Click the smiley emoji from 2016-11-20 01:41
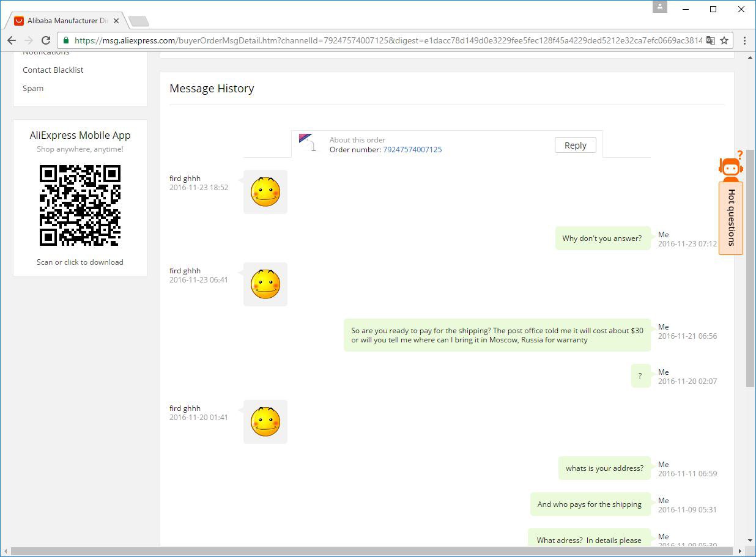 coord(265,422)
